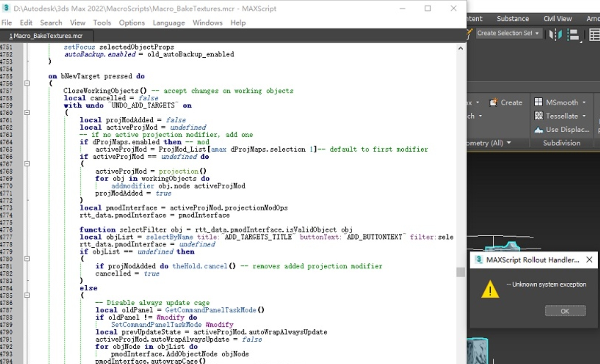Viewport: 600px width, 364px height.
Task: Click the Mirror icon on the main toolbar
Action: [555, 35]
